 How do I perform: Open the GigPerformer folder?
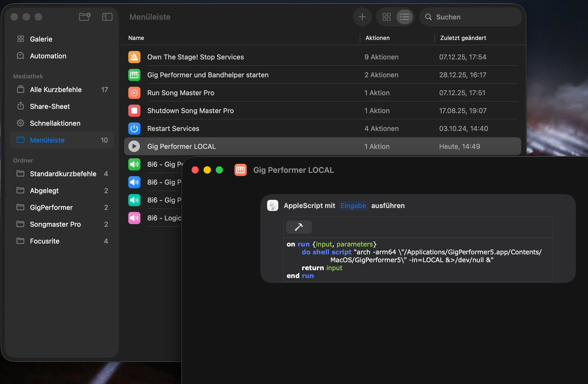click(x=51, y=208)
